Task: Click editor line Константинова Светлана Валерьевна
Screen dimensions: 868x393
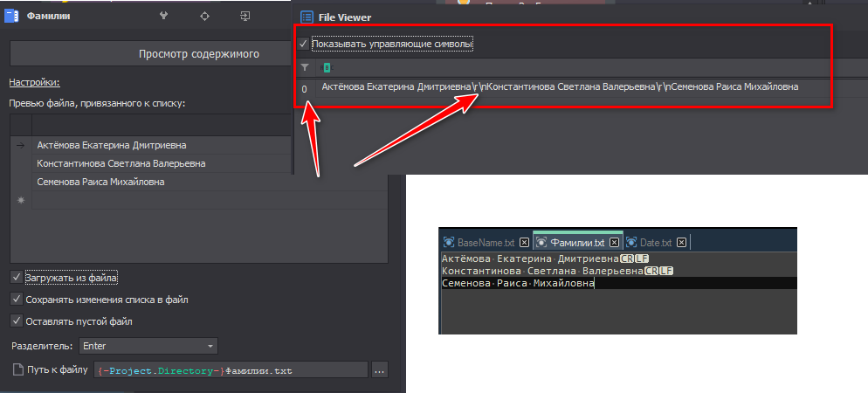Action: (557, 272)
